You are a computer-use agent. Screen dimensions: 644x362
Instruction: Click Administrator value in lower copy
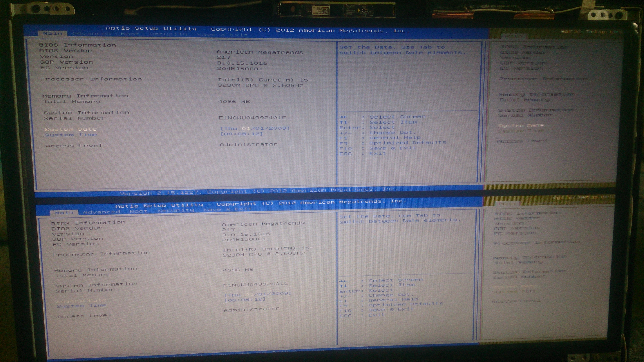click(x=251, y=309)
